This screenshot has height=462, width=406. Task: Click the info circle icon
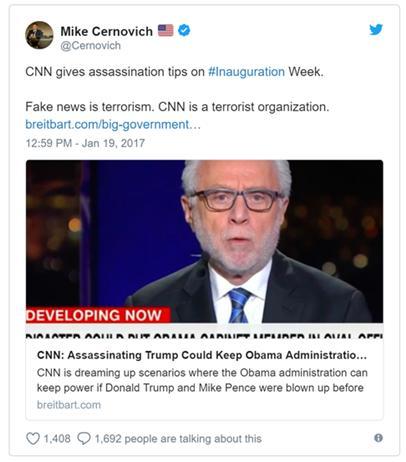pos(378,438)
